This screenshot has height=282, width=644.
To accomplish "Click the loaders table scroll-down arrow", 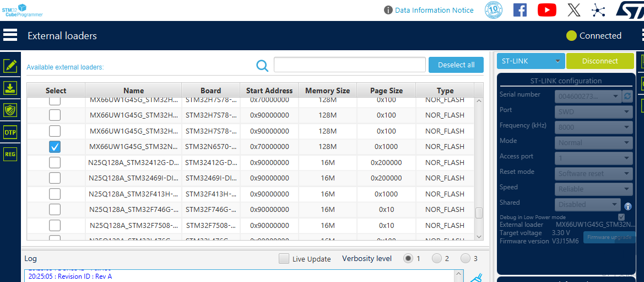I will [479, 236].
